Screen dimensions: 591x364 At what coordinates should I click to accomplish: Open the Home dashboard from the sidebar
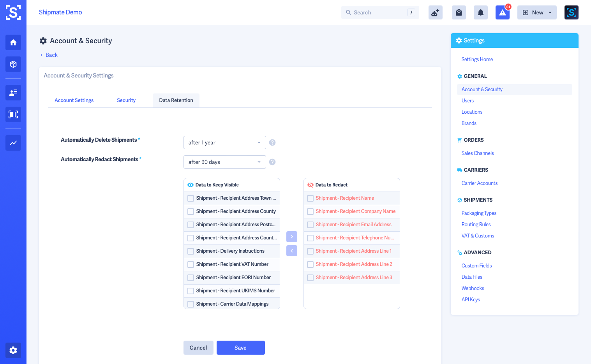pos(13,42)
